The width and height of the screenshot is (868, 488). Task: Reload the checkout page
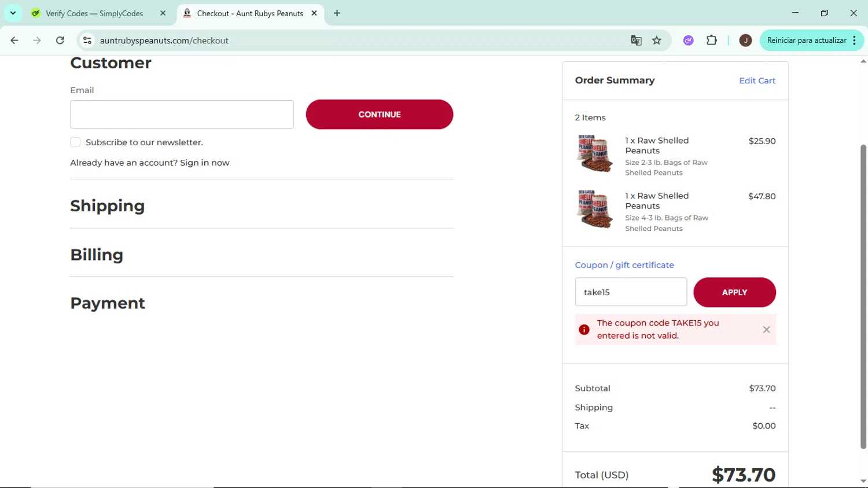pos(60,41)
